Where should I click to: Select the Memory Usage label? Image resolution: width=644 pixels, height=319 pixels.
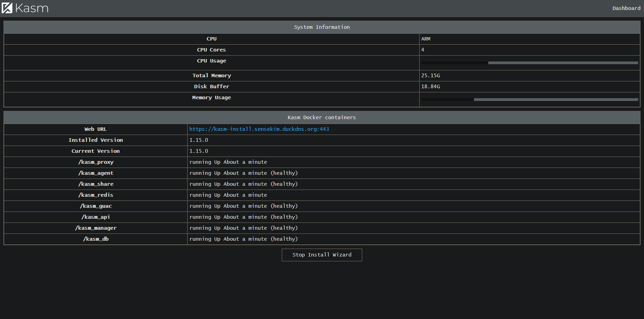coord(211,98)
